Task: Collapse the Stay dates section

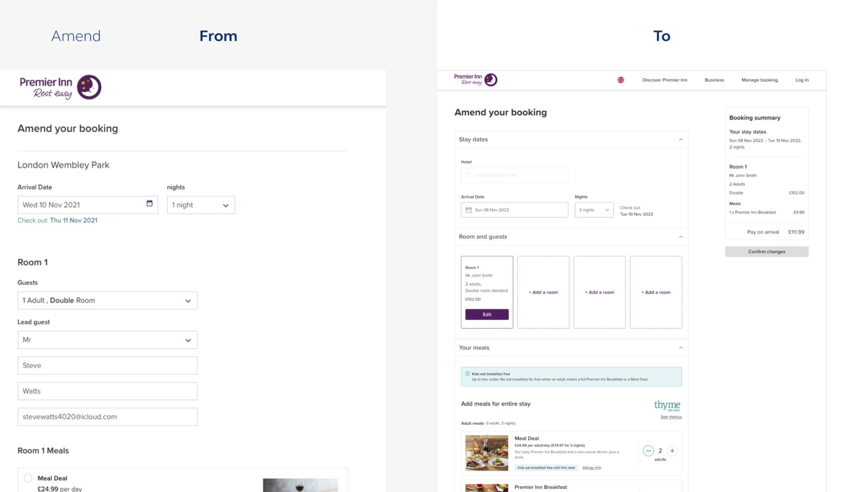Action: tap(681, 139)
